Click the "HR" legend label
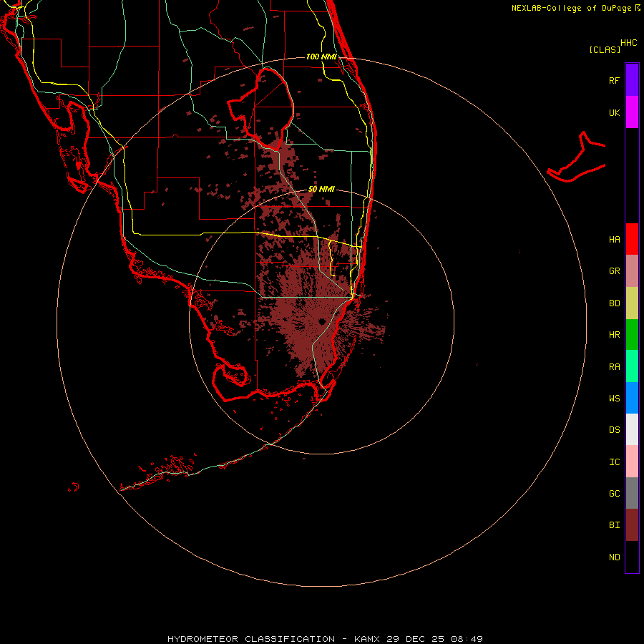Screen dimensions: 644x644 tap(614, 335)
